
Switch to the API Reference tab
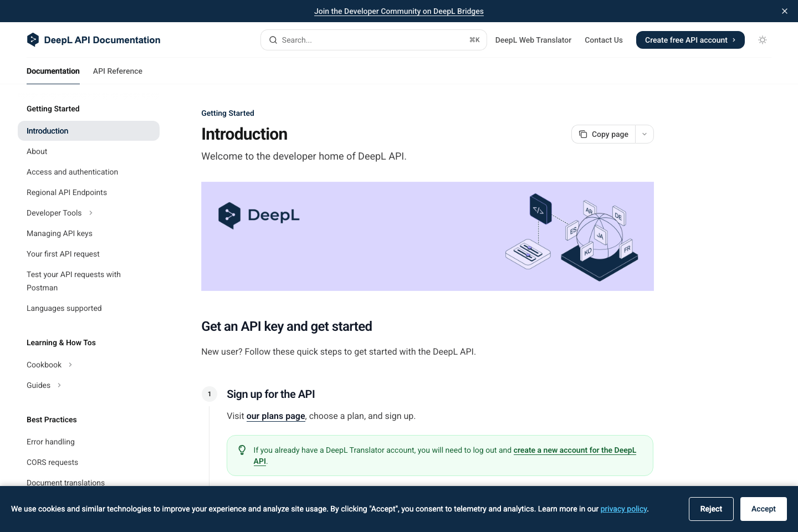tap(117, 71)
